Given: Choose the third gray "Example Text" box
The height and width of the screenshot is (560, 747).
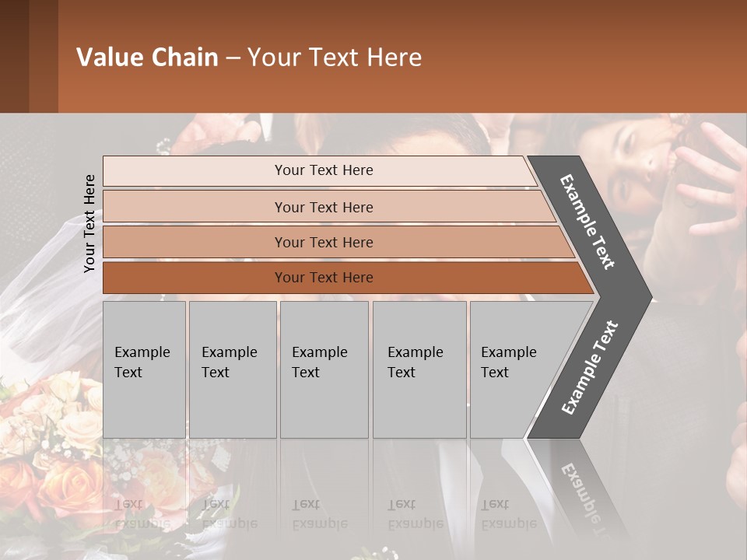Looking at the screenshot, I should pyautogui.click(x=323, y=369).
